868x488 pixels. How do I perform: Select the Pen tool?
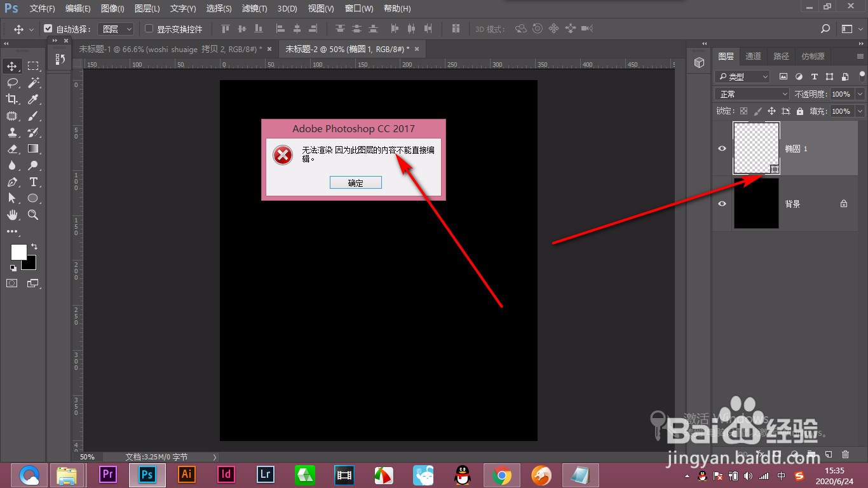point(12,182)
